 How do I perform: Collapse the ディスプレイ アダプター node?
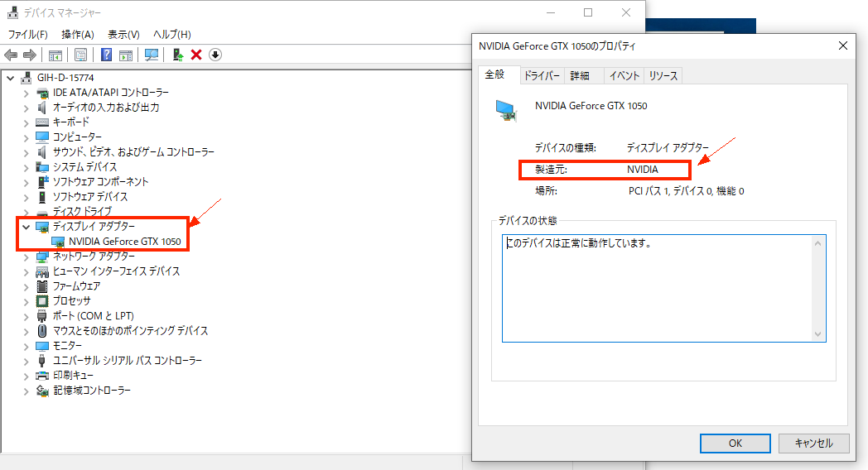pos(26,227)
